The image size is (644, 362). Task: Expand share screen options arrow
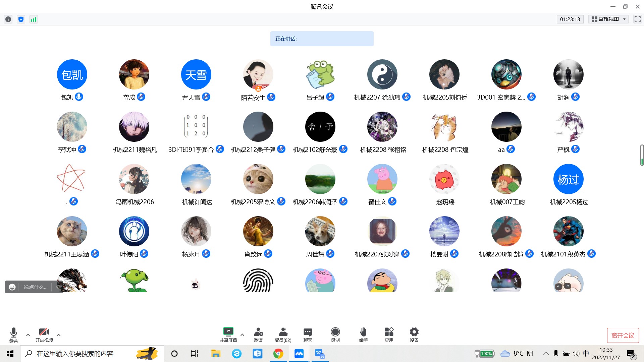click(243, 335)
